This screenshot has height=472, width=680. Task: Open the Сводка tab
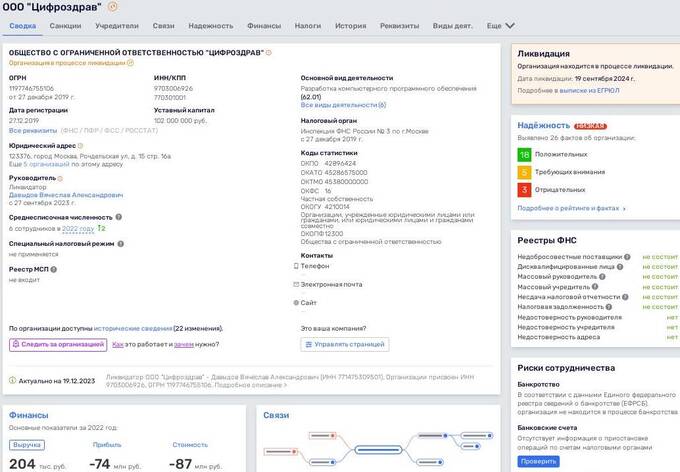coord(23,26)
